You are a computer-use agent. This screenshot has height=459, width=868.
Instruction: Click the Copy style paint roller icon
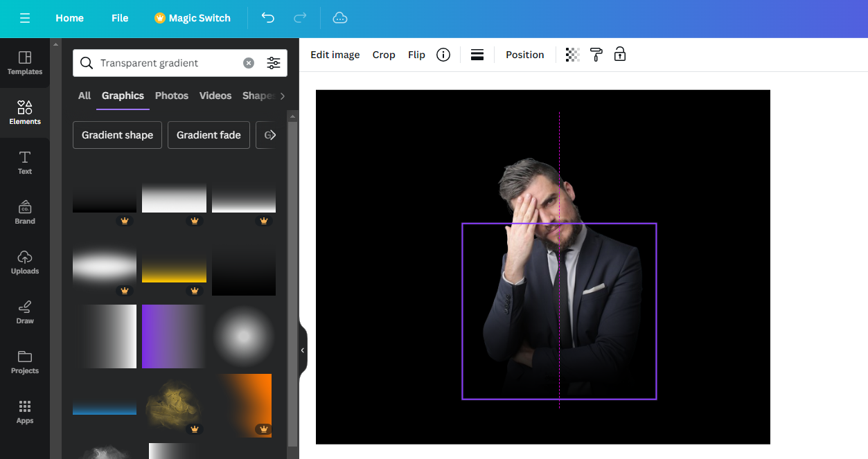coord(596,55)
